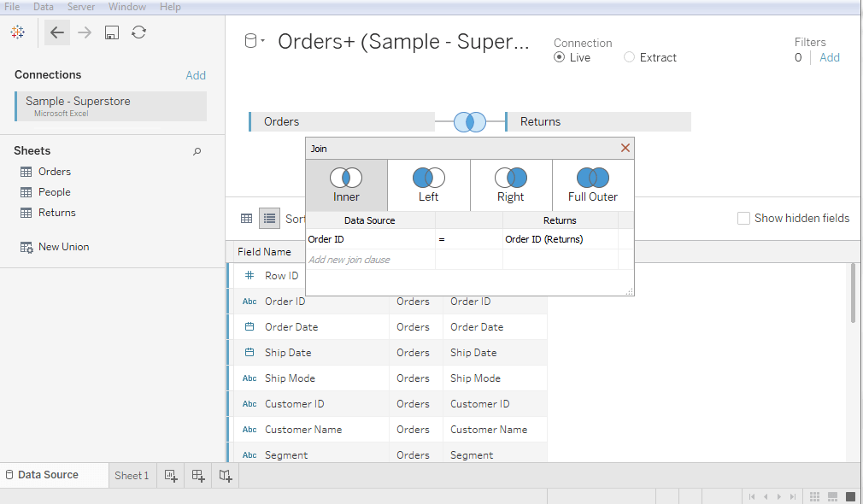
Task: Switch to data grid view icon
Action: (x=247, y=219)
